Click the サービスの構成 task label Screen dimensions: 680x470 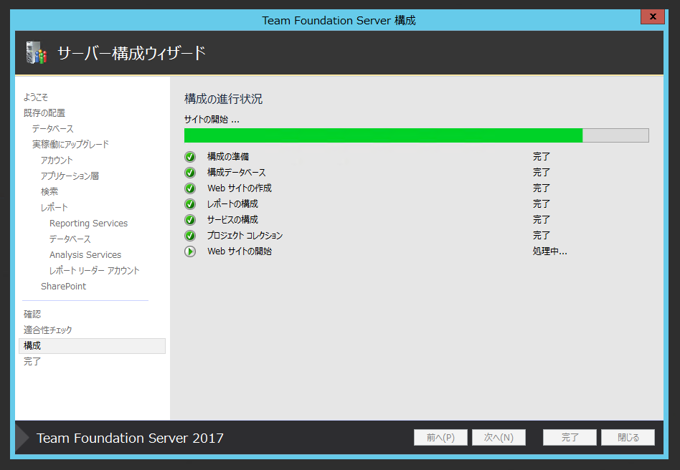coord(232,220)
